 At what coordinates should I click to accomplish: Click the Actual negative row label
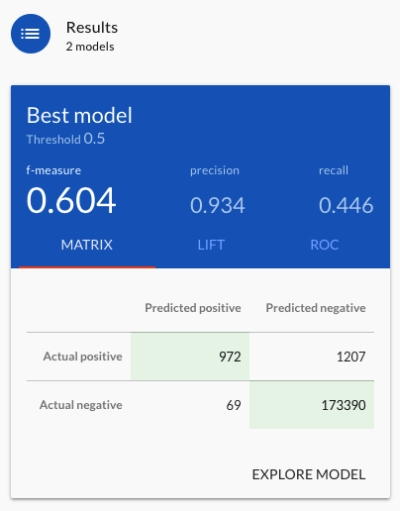pyautogui.click(x=81, y=405)
